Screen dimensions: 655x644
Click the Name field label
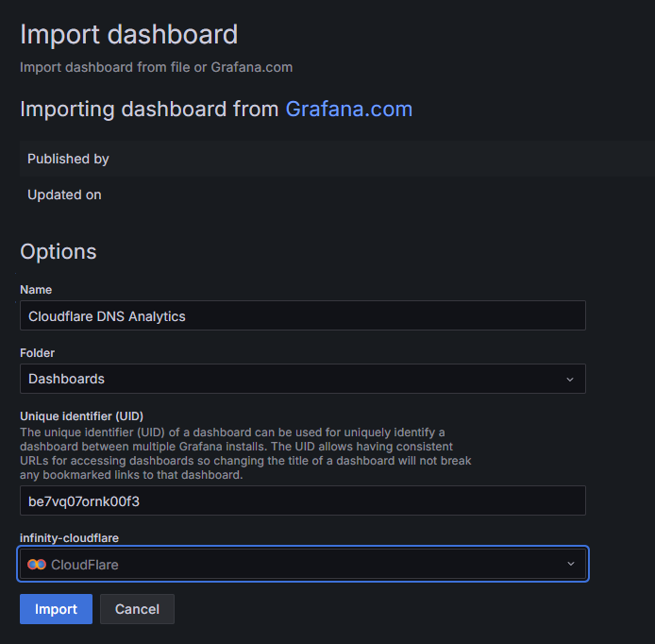(36, 290)
